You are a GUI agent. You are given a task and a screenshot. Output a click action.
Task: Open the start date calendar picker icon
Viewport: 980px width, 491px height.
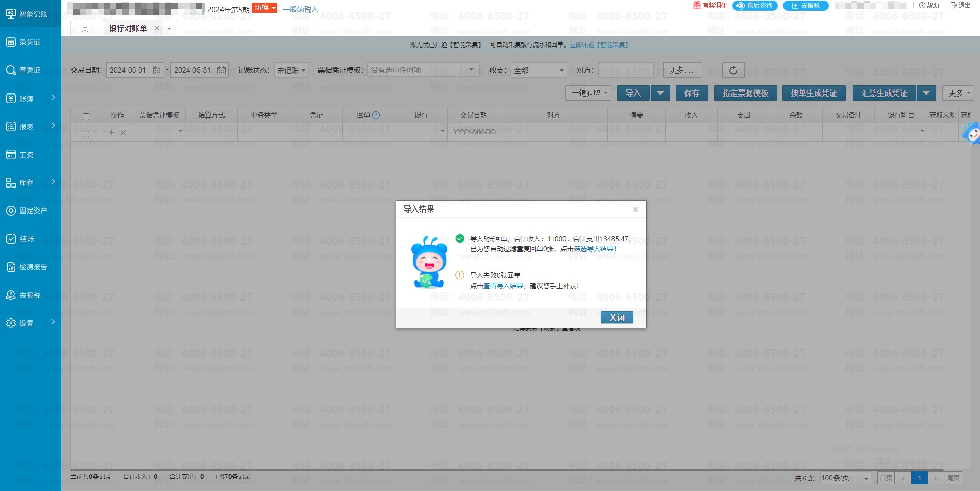157,71
